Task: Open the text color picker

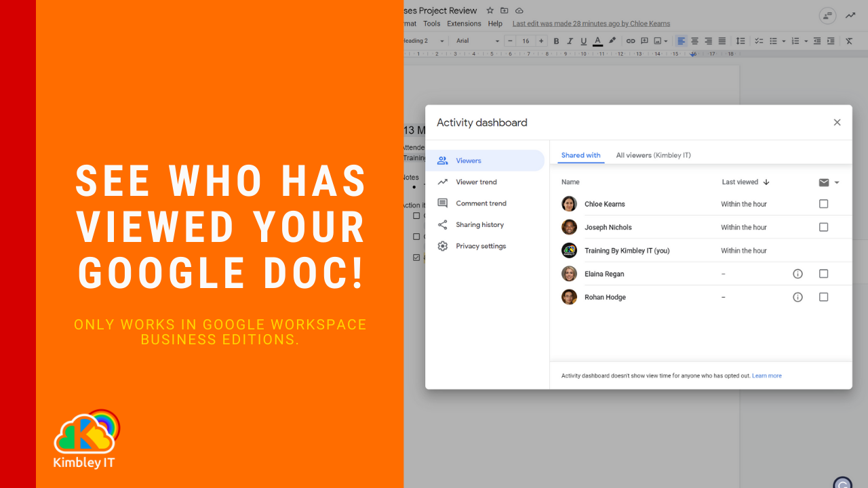Action: coord(598,41)
